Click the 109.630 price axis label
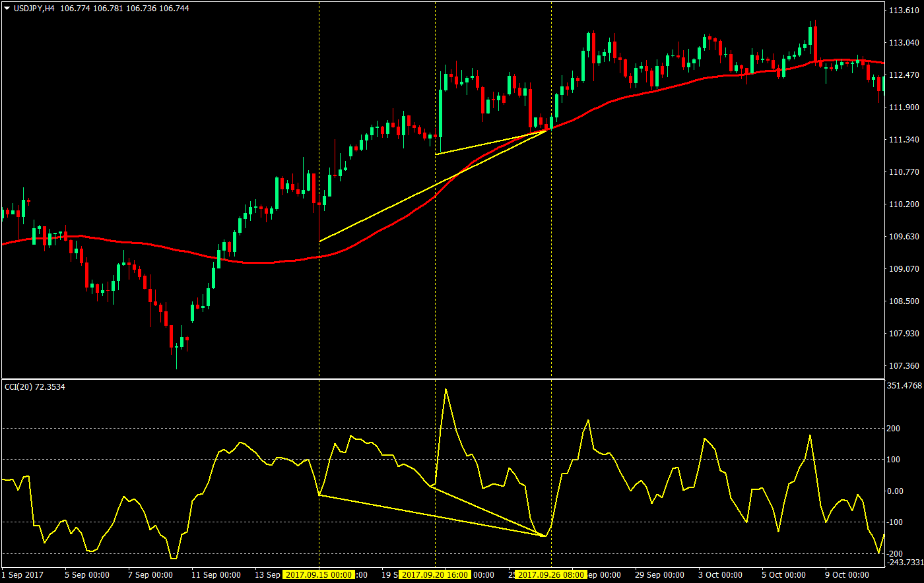924x583 pixels. (x=905, y=236)
